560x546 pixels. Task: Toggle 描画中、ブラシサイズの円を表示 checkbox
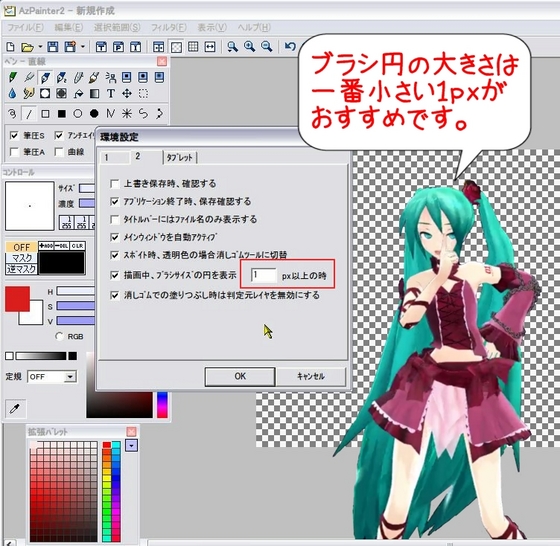pos(115,275)
